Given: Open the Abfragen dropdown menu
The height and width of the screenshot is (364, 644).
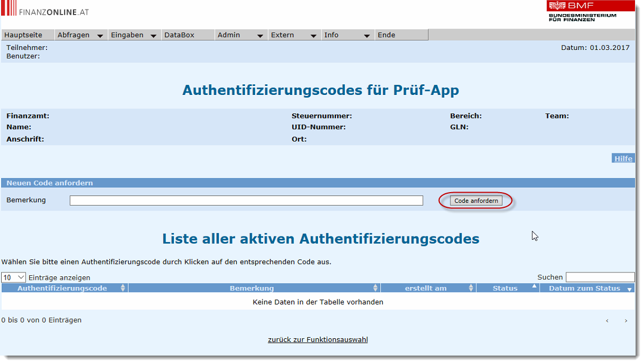Looking at the screenshot, I should 80,35.
